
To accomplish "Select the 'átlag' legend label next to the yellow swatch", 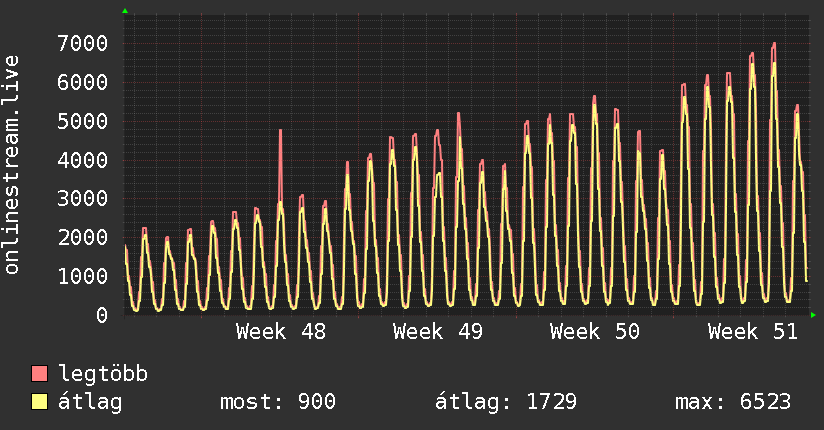I will click(x=90, y=403).
